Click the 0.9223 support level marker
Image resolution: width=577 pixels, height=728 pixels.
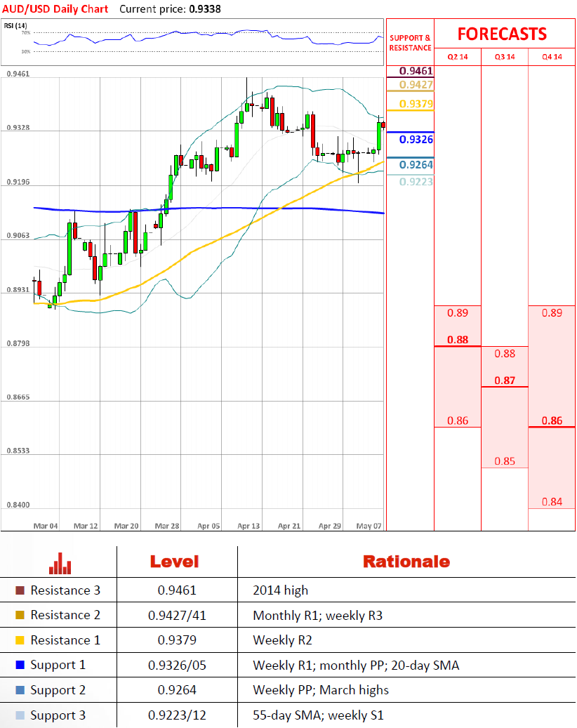[x=416, y=182]
